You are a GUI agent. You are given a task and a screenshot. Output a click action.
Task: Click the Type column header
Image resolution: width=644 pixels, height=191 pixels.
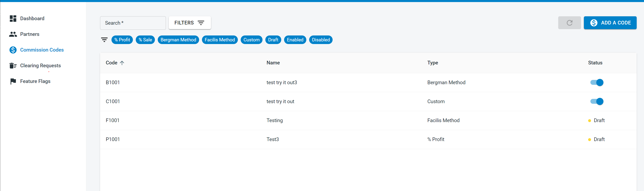(432, 63)
